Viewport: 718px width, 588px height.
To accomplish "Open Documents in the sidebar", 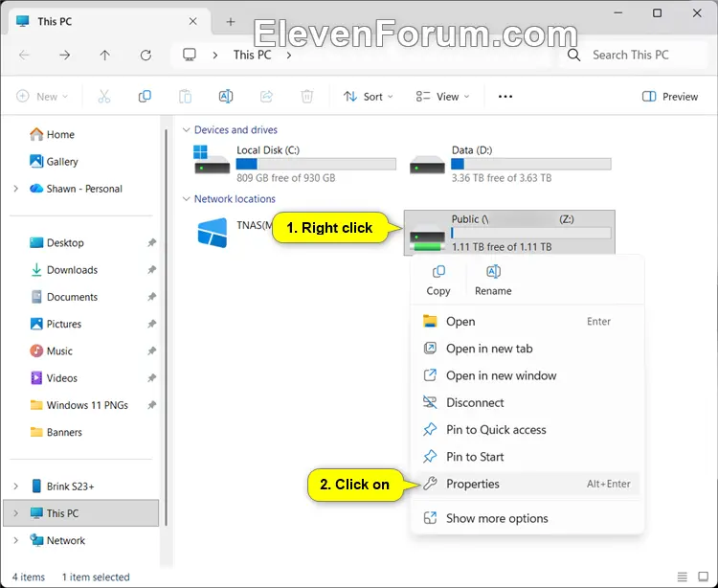I will tap(64, 297).
